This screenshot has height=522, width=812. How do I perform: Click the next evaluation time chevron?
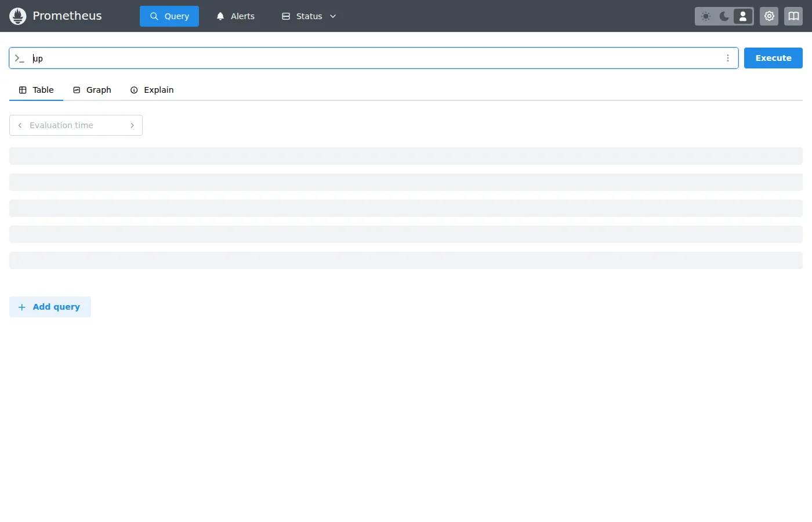[132, 125]
